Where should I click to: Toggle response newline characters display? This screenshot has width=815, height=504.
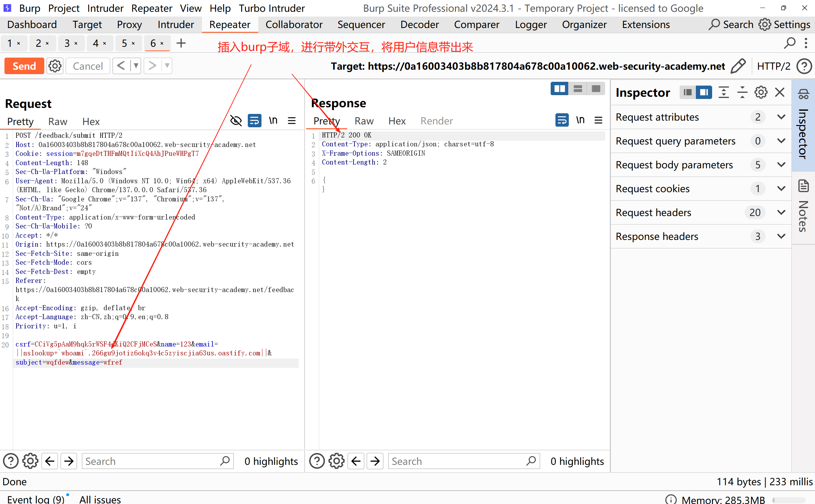[x=580, y=120]
